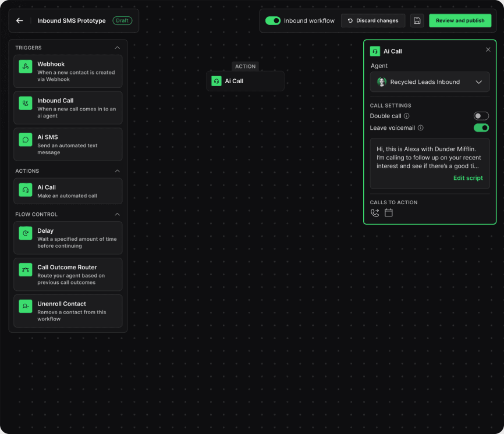Screen dimensions: 504x434
Task: Click Discard changes button
Action: (373, 20)
